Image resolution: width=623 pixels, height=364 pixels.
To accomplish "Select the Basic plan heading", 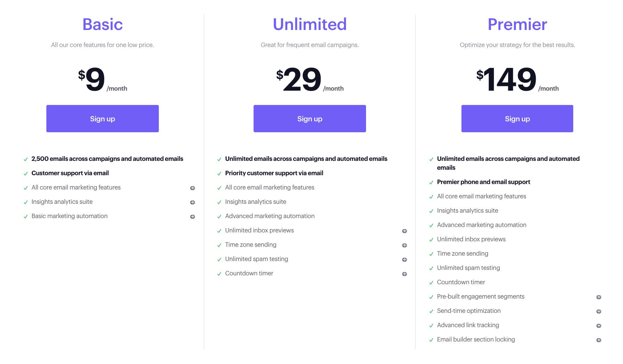I will click(x=103, y=24).
